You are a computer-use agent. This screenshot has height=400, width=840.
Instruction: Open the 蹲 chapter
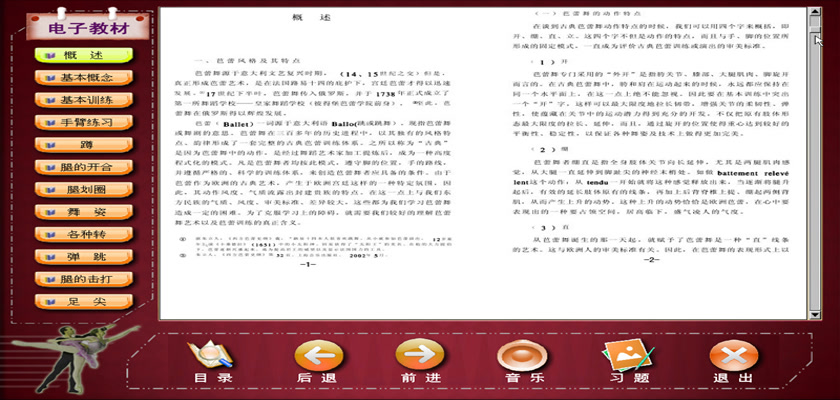[84, 145]
